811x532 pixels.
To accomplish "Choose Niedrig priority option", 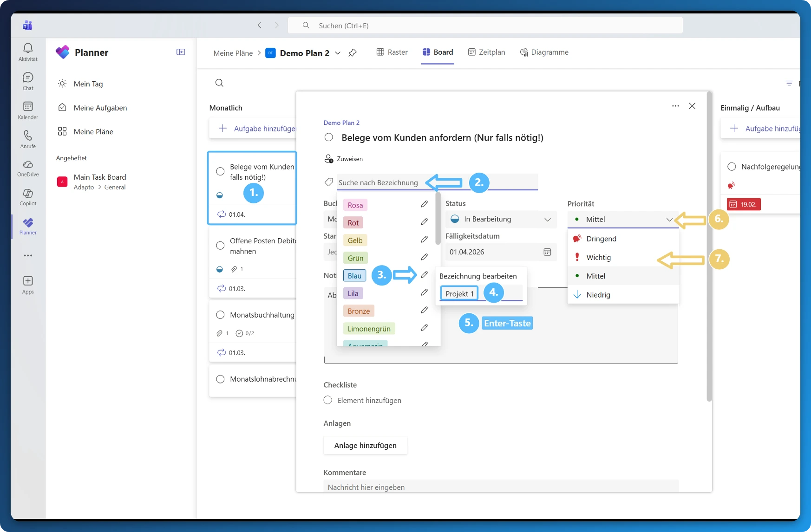I will (x=623, y=294).
